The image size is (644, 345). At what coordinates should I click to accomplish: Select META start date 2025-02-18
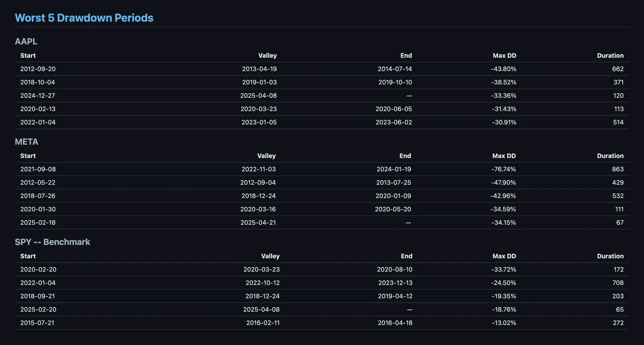click(38, 223)
